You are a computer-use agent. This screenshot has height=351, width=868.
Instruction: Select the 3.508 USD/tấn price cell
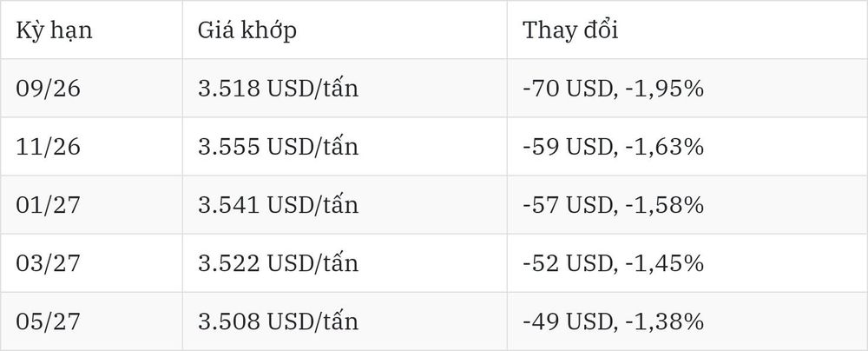point(345,321)
